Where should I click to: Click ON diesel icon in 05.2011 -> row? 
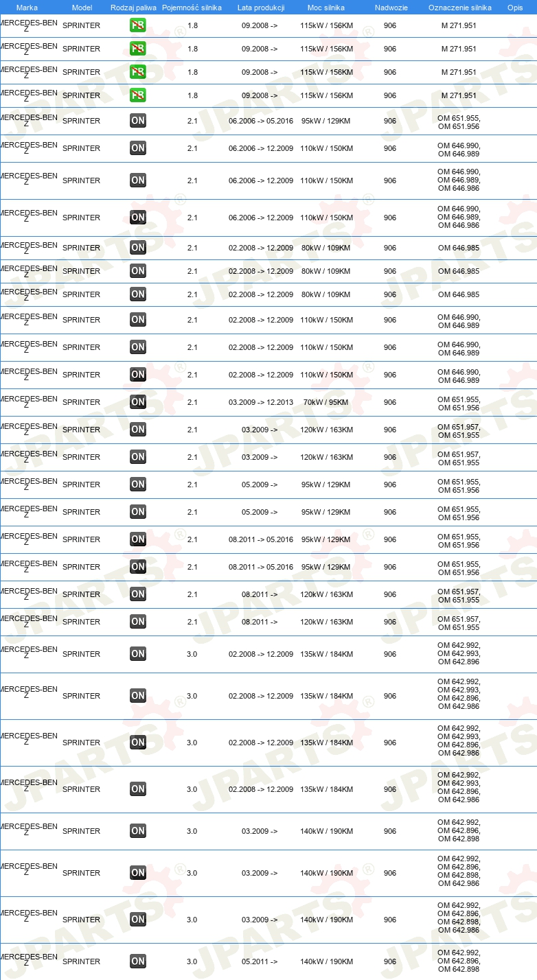point(138,961)
